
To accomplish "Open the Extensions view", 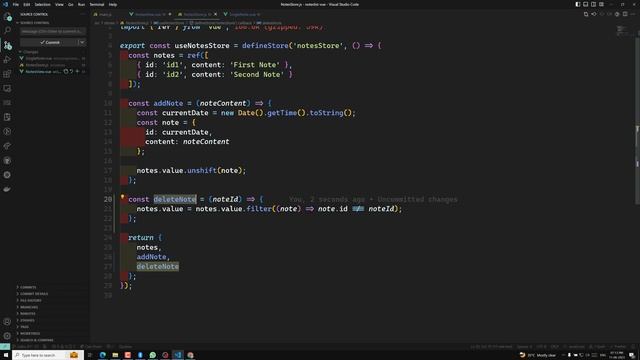I will [7, 74].
